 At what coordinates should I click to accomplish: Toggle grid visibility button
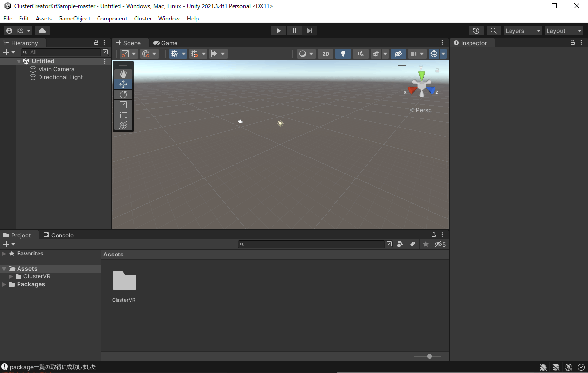pyautogui.click(x=175, y=54)
